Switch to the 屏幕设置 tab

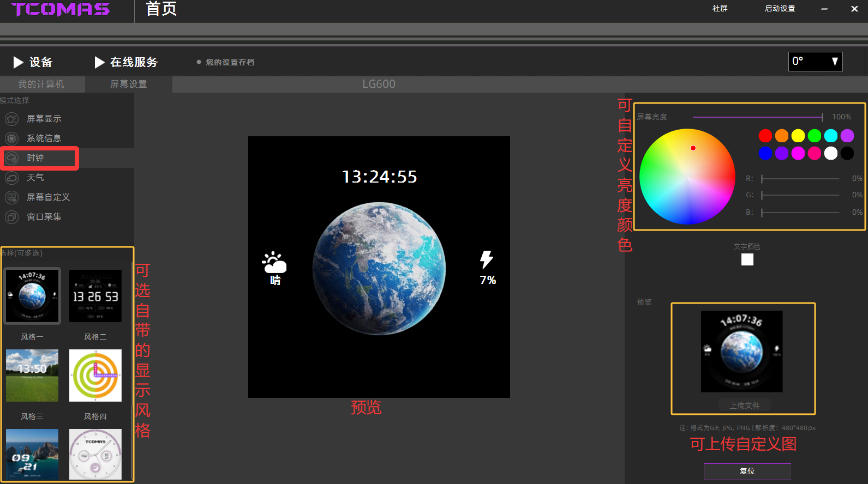click(129, 84)
